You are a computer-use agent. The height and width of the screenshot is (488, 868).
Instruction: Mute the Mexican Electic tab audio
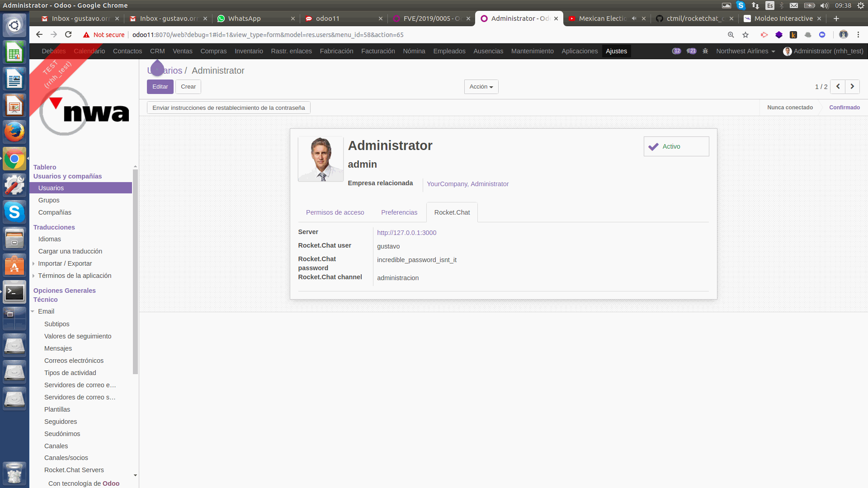tap(634, 19)
